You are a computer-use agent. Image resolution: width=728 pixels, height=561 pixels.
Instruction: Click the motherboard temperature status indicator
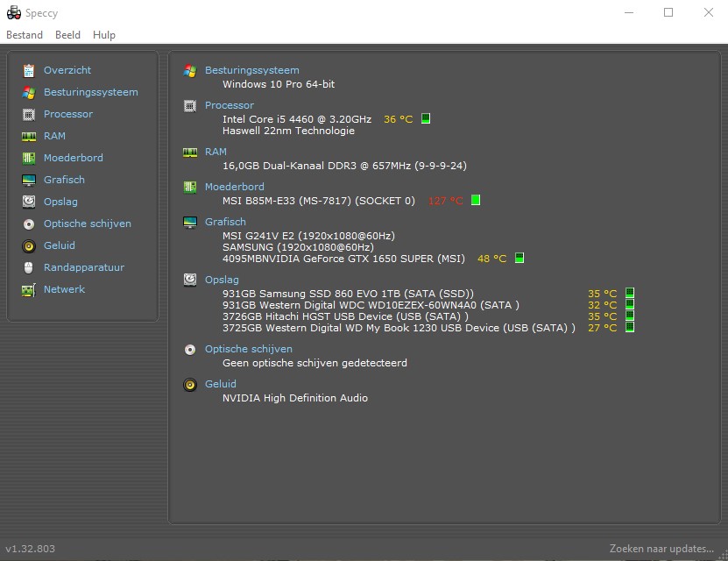[476, 200]
